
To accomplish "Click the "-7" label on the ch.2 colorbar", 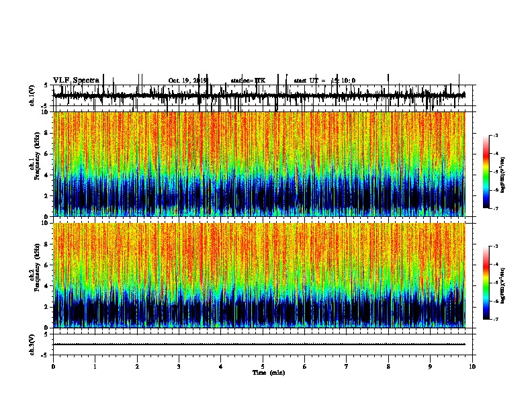I will click(496, 320).
